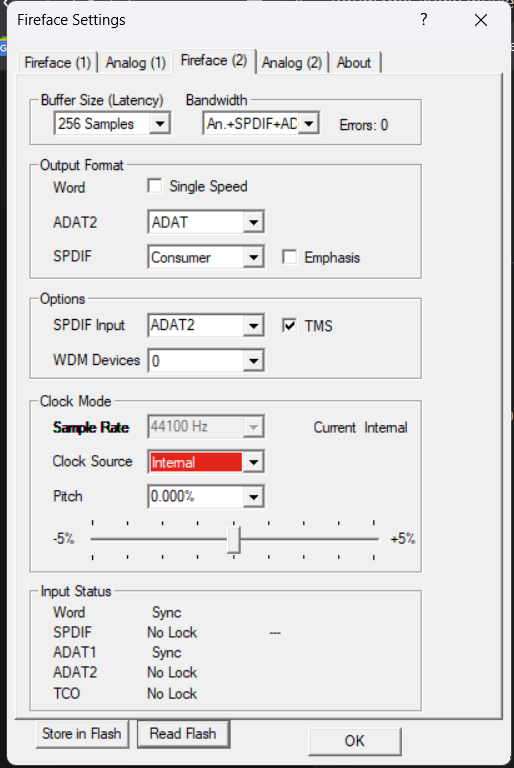Click the ADAT1 'Sync' status
Screen dimensions: 514x768
point(167,652)
